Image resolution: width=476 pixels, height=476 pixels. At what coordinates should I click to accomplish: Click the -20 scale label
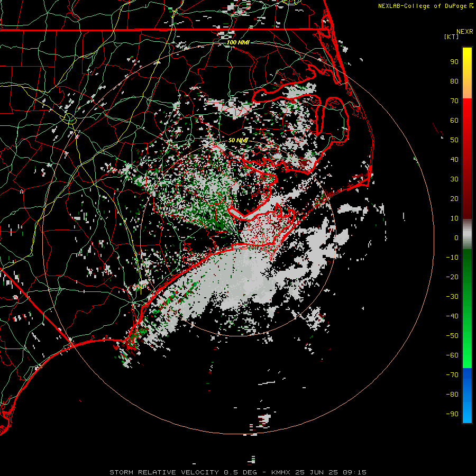[452, 277]
